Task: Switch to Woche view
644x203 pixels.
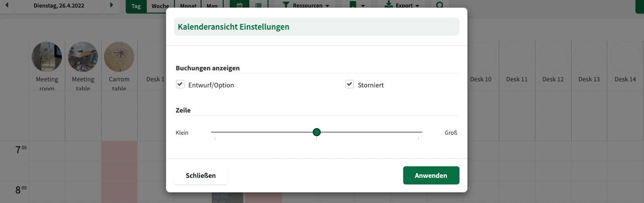Action: [160, 6]
